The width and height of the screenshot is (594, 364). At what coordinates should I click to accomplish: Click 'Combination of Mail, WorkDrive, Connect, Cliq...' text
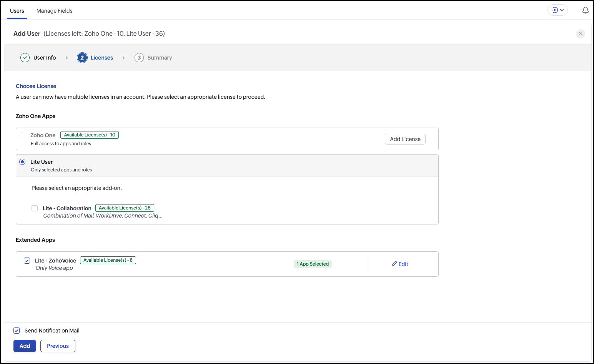pyautogui.click(x=103, y=216)
